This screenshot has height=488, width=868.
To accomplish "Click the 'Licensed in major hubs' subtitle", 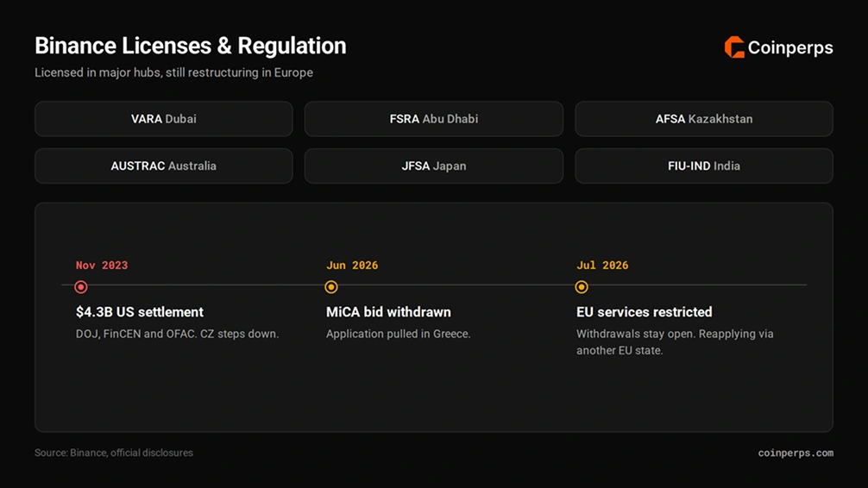I will (173, 73).
